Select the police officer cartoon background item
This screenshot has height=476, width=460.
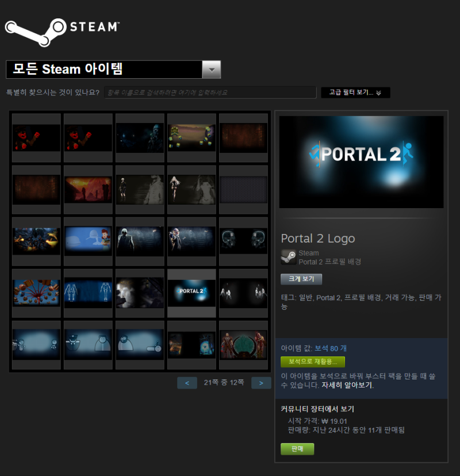(x=88, y=345)
